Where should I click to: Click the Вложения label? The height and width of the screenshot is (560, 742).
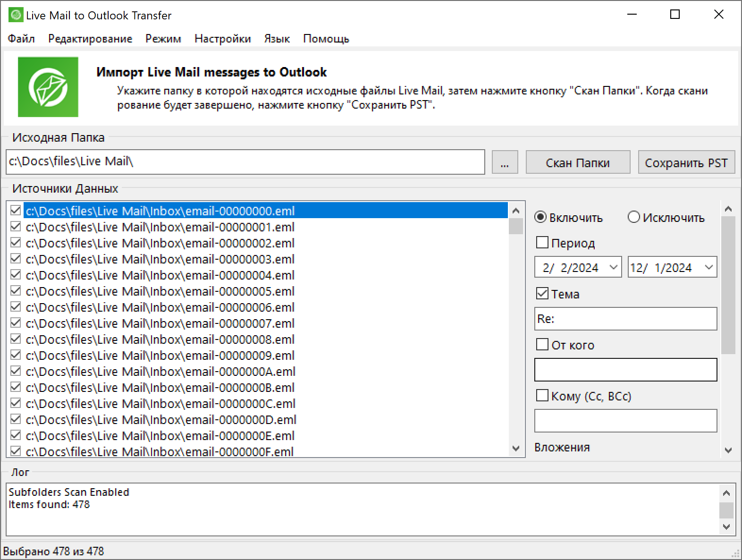pos(562,447)
